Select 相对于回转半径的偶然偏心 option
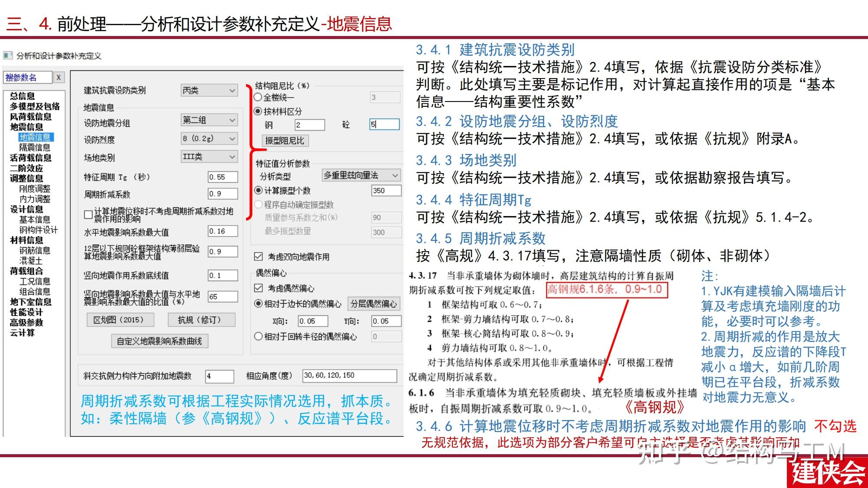The height and width of the screenshot is (488, 868). 259,336
